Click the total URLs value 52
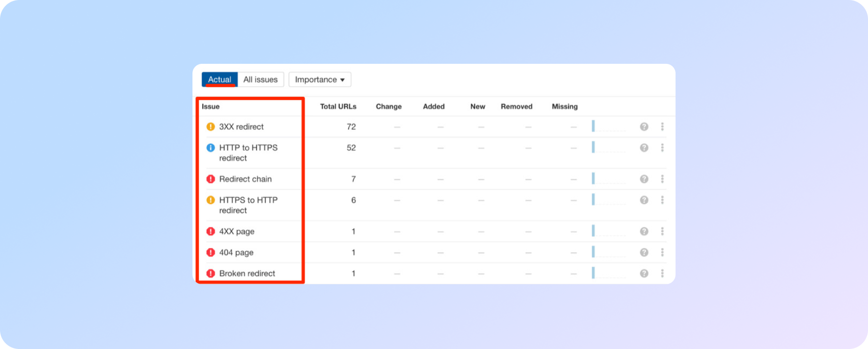Screen dimensions: 868x349 [x=351, y=147]
